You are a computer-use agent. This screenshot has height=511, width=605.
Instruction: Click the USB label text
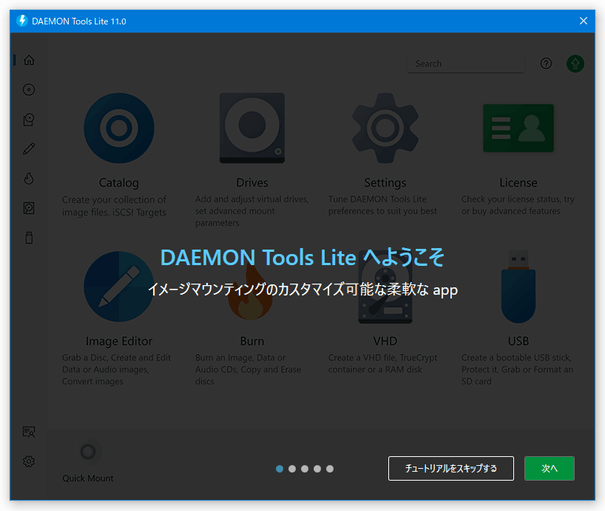[518, 341]
